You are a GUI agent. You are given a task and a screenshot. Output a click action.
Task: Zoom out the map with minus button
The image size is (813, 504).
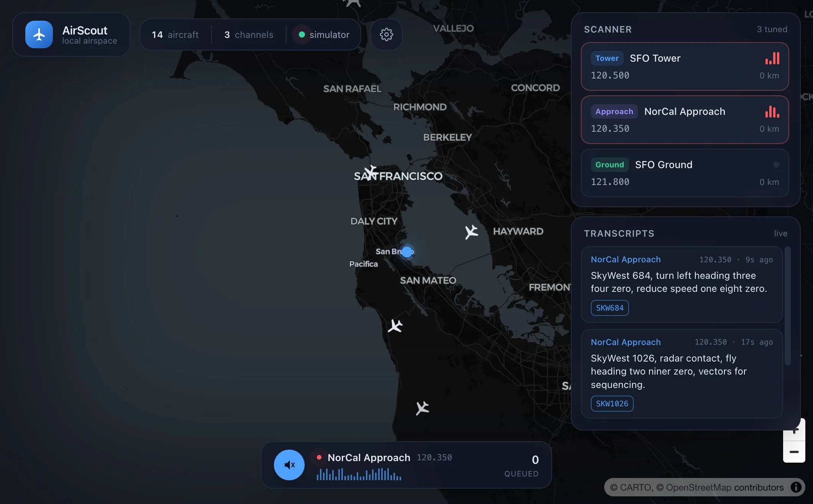click(x=794, y=452)
